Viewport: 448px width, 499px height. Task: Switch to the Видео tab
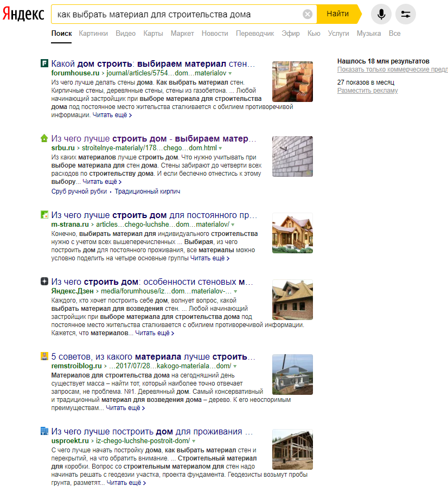(125, 34)
